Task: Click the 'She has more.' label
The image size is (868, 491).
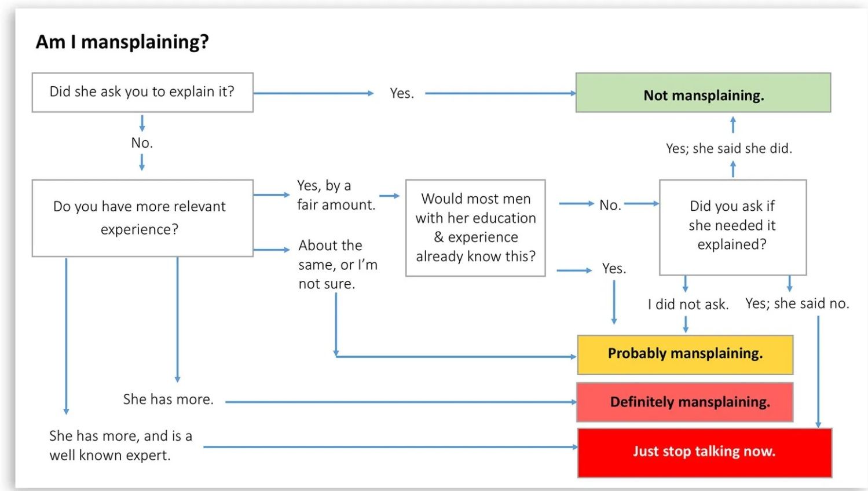Action: (x=168, y=400)
